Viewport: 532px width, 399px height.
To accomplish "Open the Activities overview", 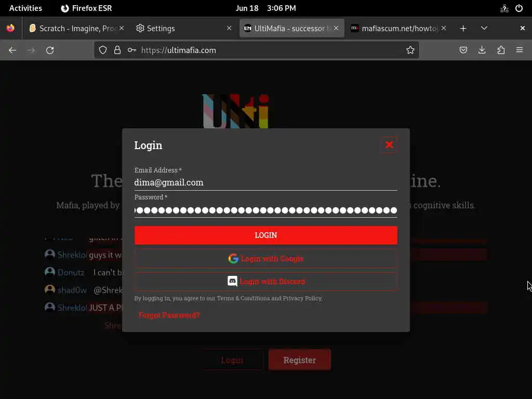I will pyautogui.click(x=25, y=8).
